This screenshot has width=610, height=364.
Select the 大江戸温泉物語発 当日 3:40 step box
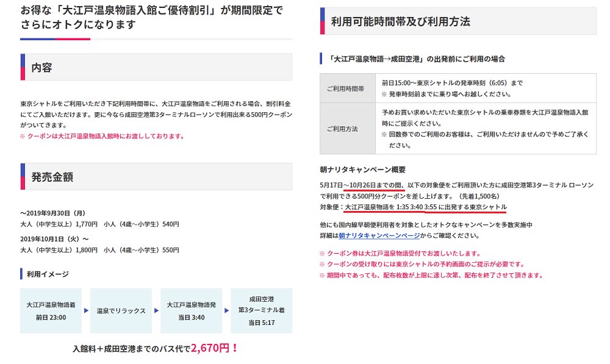pyautogui.click(x=191, y=311)
